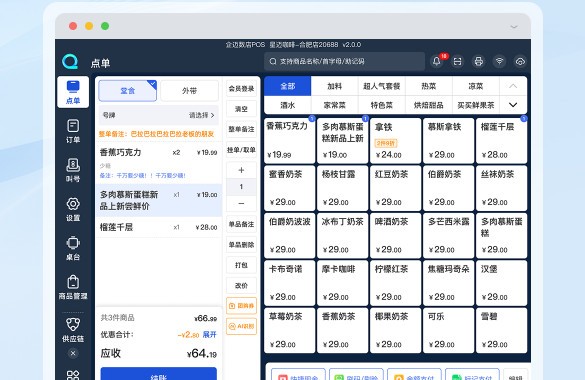The width and height of the screenshot is (585, 380).
Task: Switch to the 超人气套餐 category tab
Action: point(382,86)
